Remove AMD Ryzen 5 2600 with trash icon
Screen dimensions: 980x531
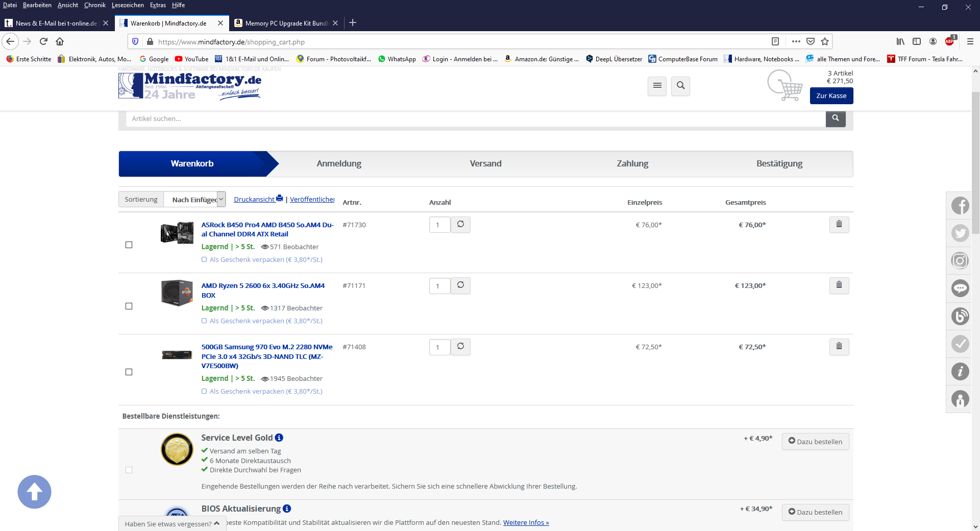point(839,285)
